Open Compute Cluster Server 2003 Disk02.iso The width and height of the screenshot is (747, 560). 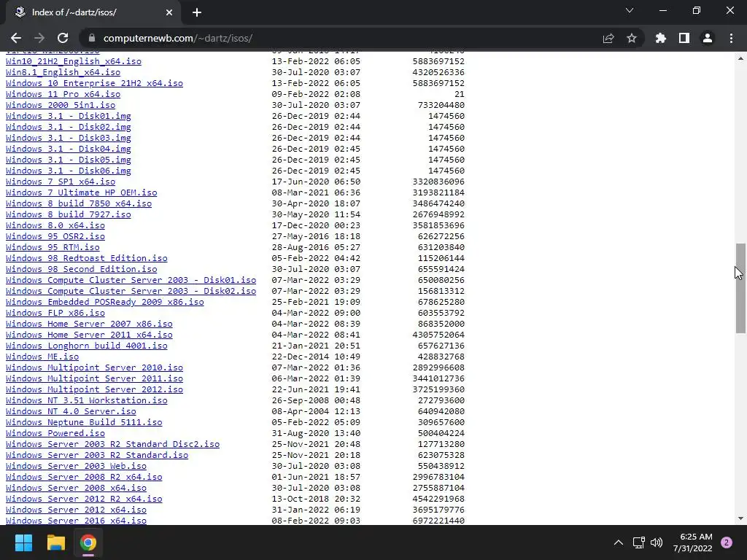click(131, 292)
